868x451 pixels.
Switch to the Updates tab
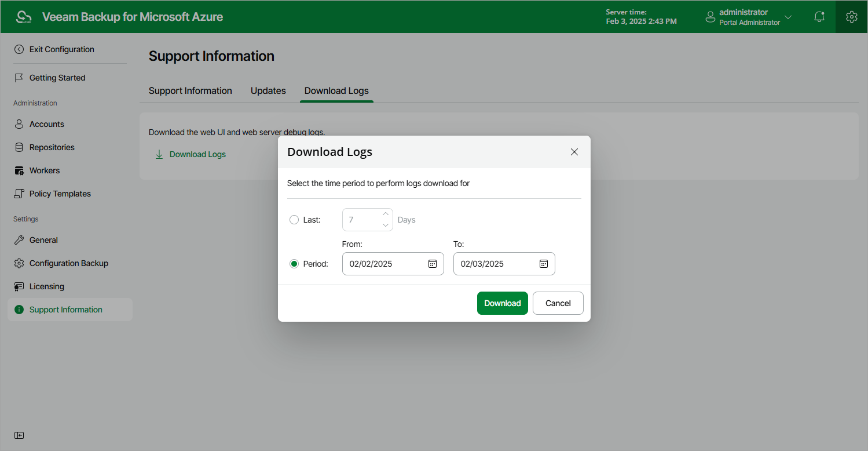pos(268,90)
